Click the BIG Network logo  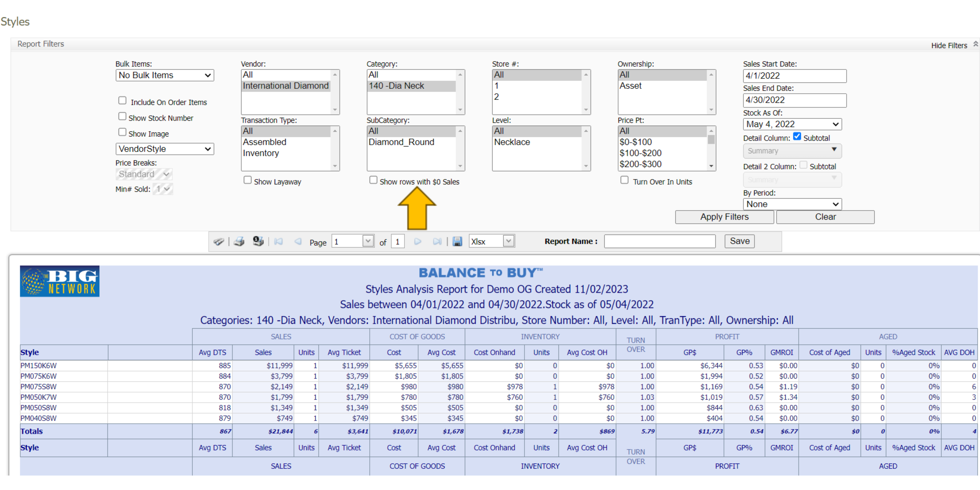click(x=60, y=281)
